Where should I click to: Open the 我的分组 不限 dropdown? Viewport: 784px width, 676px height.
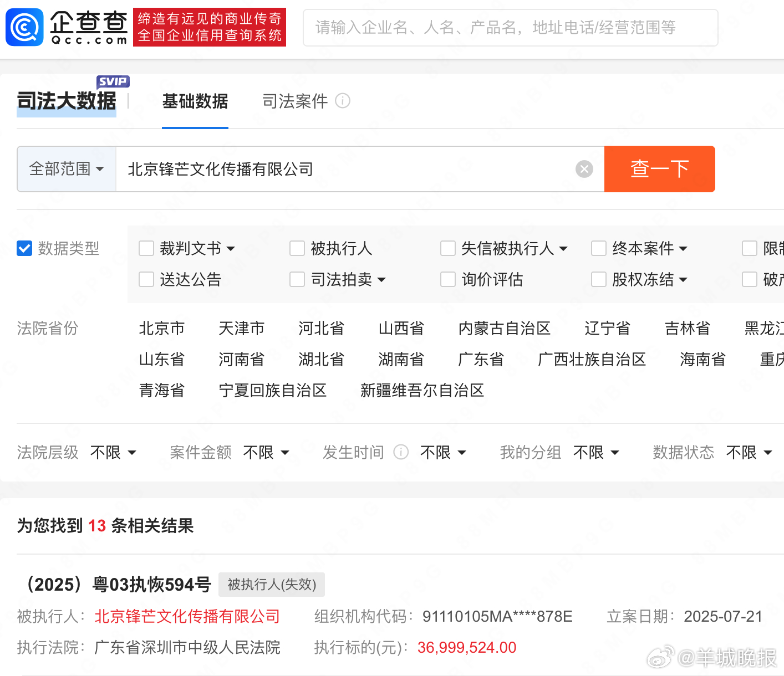point(596,453)
